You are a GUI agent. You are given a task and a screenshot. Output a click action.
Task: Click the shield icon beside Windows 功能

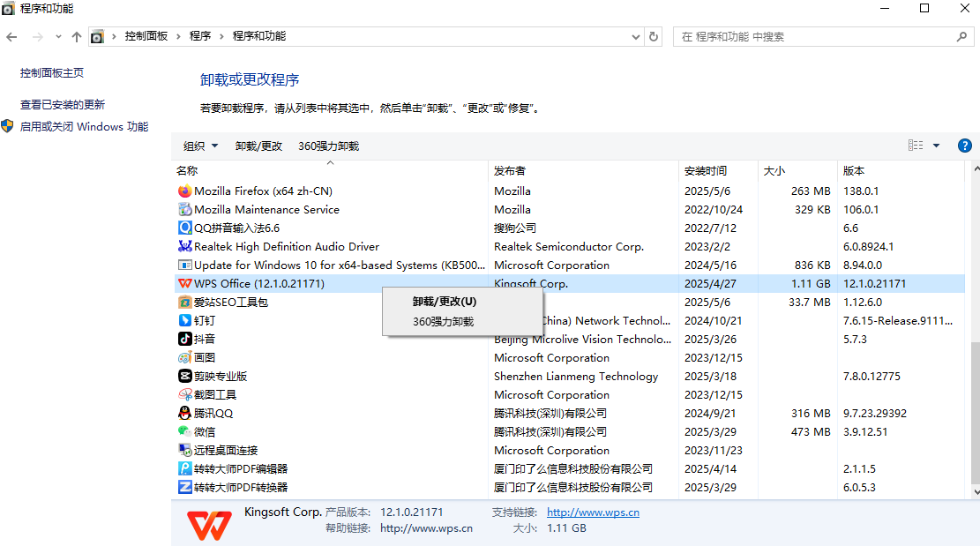(x=8, y=126)
